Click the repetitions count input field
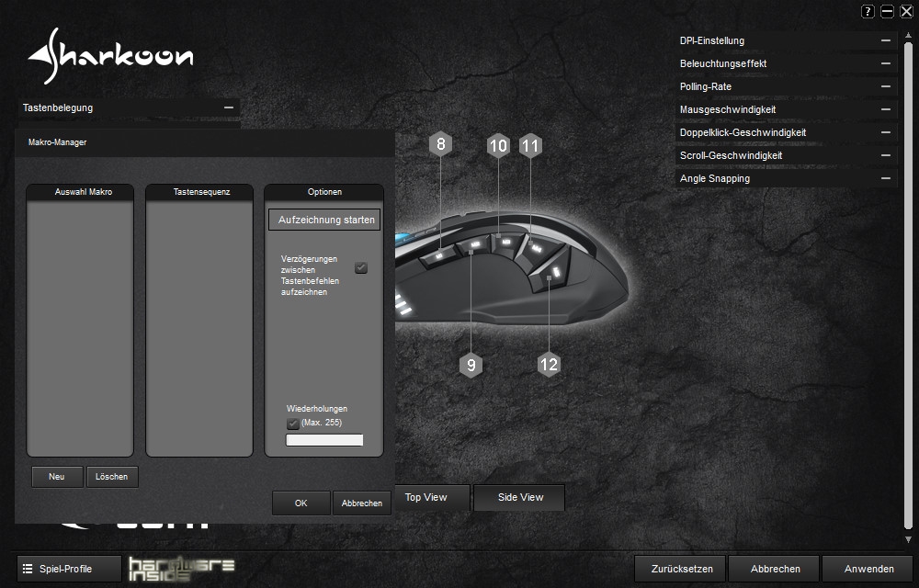919x588 pixels. [x=324, y=440]
